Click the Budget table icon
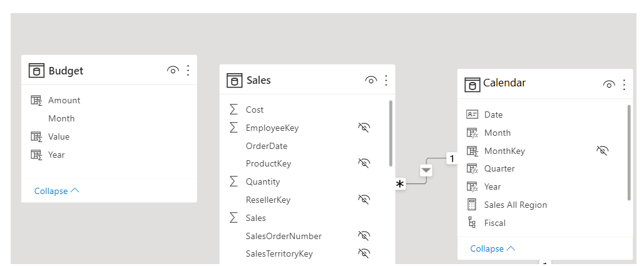 [36, 71]
